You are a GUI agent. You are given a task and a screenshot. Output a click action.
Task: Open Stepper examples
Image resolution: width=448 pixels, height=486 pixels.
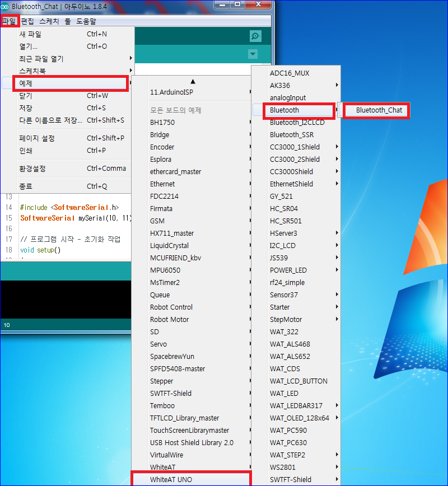tap(192, 381)
